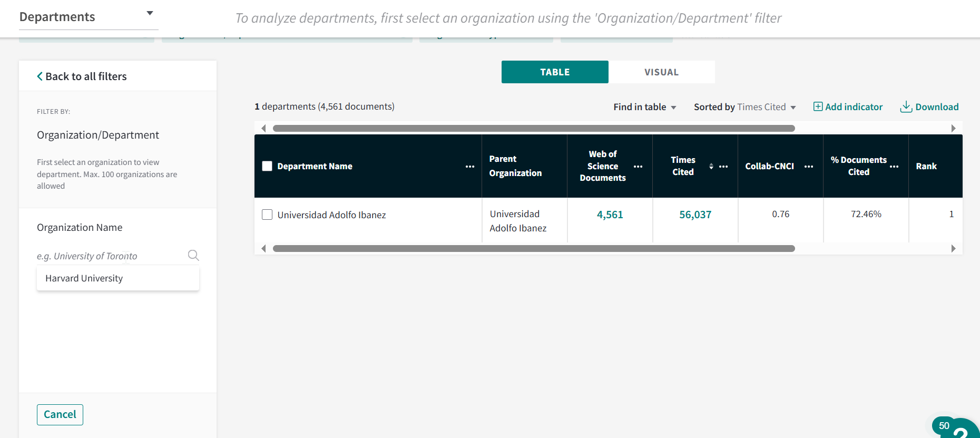This screenshot has width=980, height=438.
Task: Go Back to all filters
Action: (82, 76)
